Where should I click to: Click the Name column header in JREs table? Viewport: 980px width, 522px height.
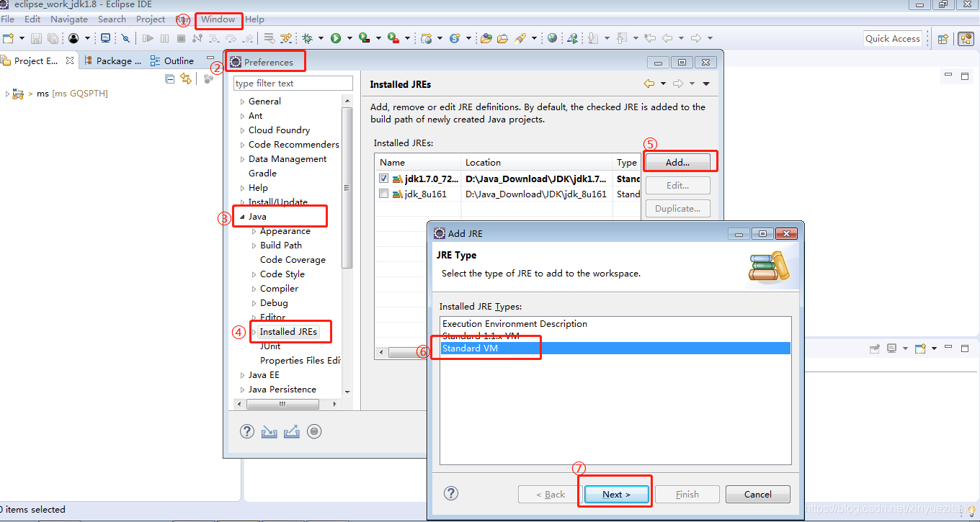(x=417, y=163)
